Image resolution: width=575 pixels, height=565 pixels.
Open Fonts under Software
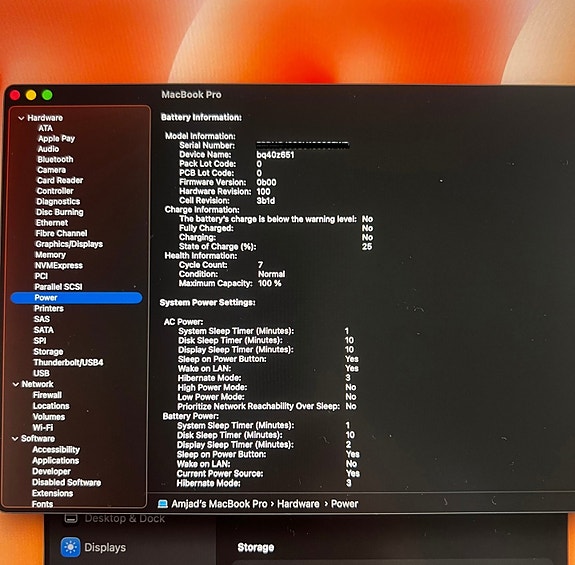(42, 504)
